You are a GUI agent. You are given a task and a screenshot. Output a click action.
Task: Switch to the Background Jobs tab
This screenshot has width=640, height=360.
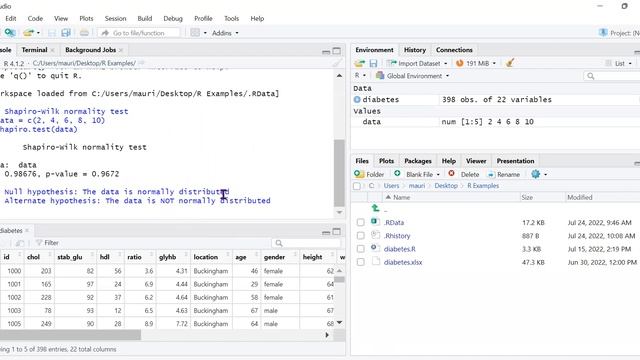tap(91, 50)
